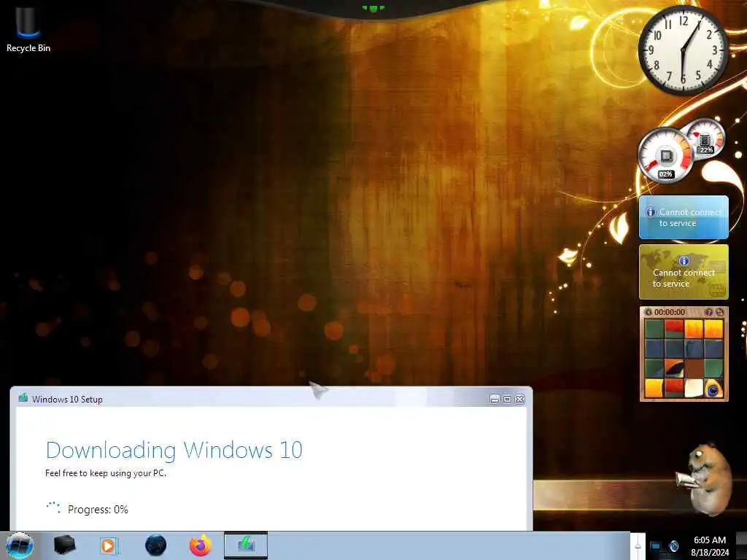Minimize the Windows 10 Setup window
Viewport: 747px width, 560px height.
tap(495, 399)
